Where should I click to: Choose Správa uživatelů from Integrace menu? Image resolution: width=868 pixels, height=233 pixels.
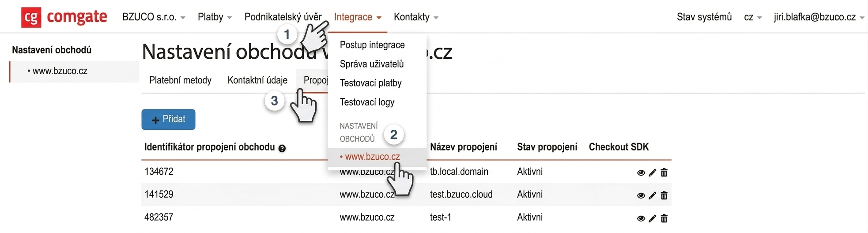(x=372, y=64)
